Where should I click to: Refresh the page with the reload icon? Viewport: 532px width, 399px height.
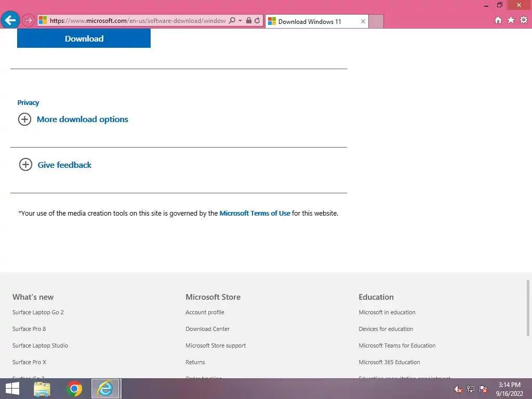click(258, 20)
